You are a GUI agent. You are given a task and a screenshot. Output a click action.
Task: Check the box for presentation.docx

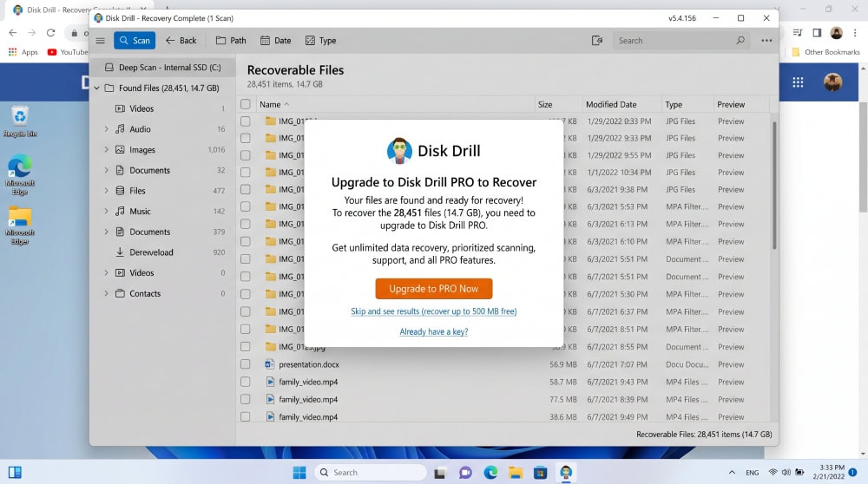pyautogui.click(x=246, y=364)
